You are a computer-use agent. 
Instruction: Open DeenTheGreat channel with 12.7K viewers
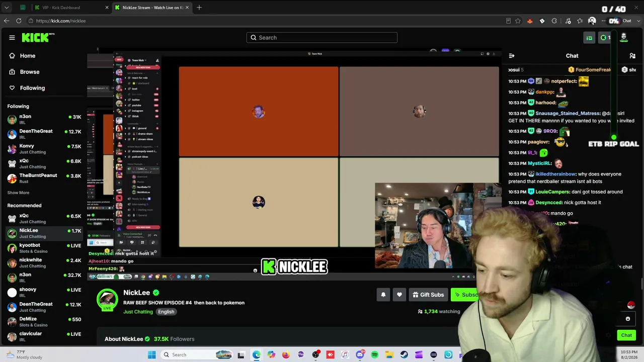pyautogui.click(x=44, y=134)
